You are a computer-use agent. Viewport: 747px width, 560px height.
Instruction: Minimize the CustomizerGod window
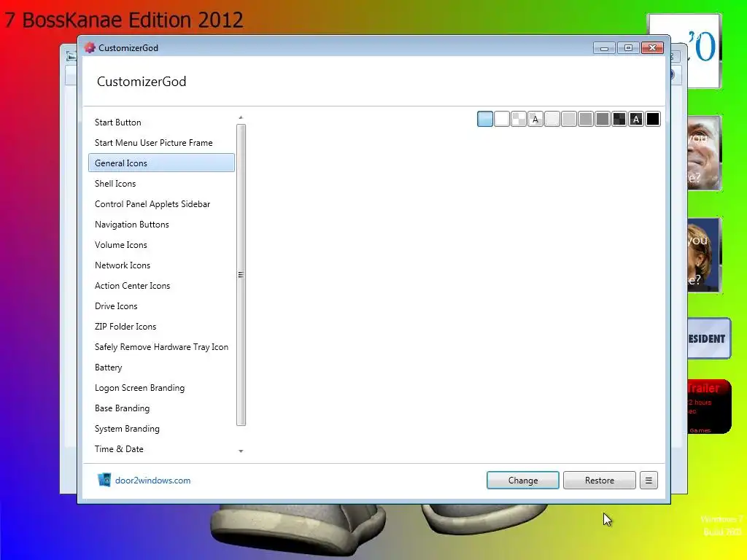tap(604, 48)
